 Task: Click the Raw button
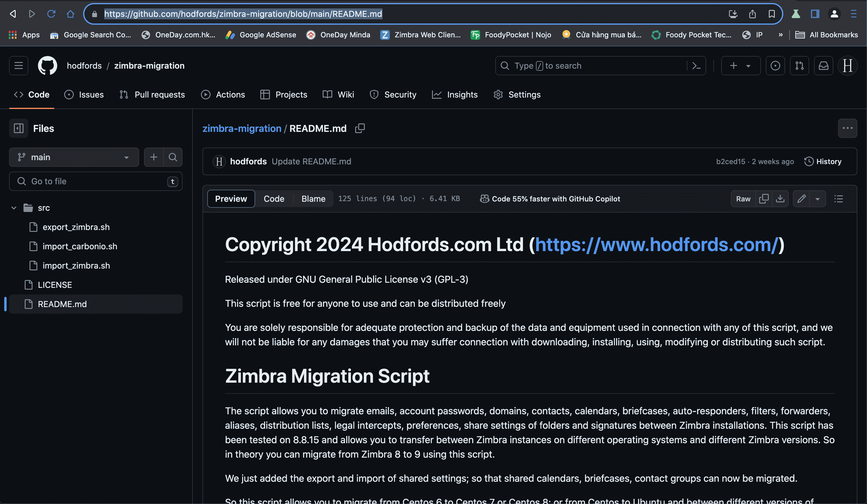pos(743,199)
